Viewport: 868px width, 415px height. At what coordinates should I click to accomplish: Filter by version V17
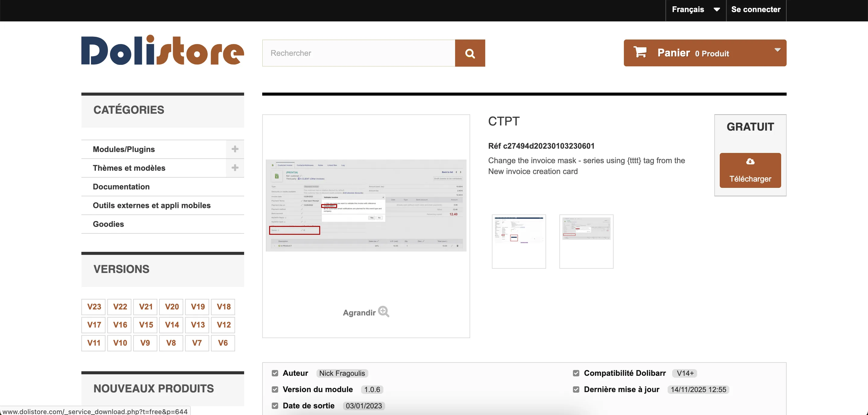(x=94, y=325)
